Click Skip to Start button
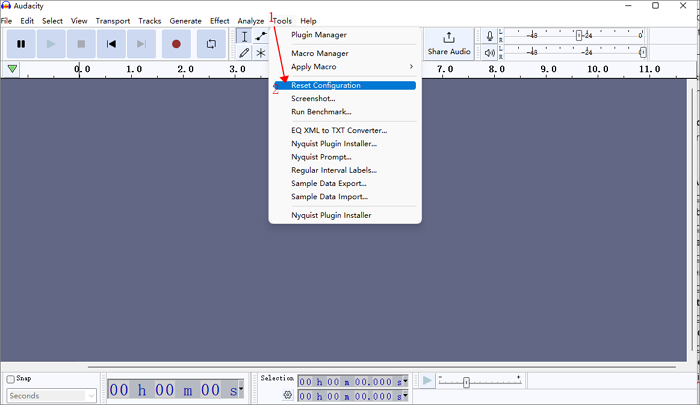The image size is (700, 405). [x=112, y=44]
